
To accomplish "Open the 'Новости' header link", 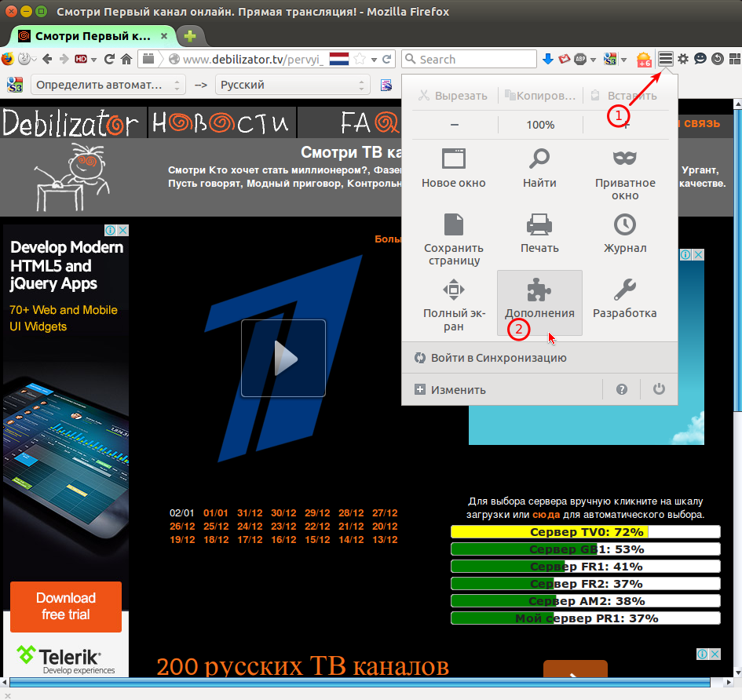I will [221, 122].
